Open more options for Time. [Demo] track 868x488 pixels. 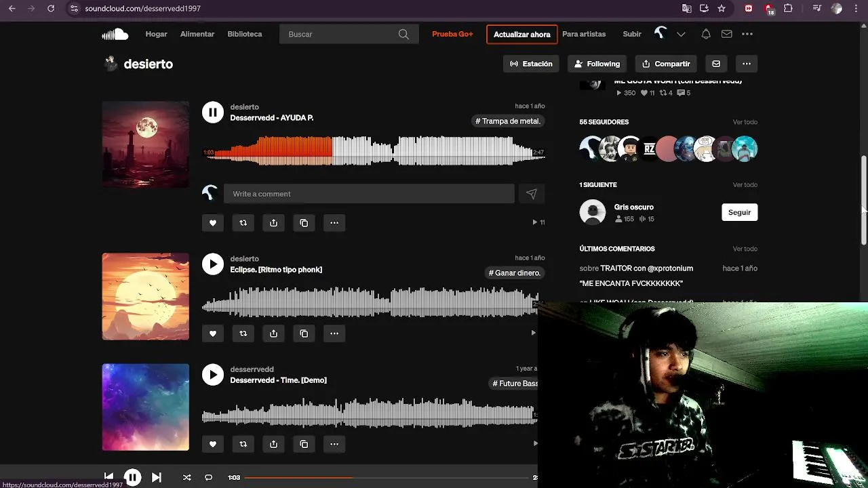(x=334, y=444)
